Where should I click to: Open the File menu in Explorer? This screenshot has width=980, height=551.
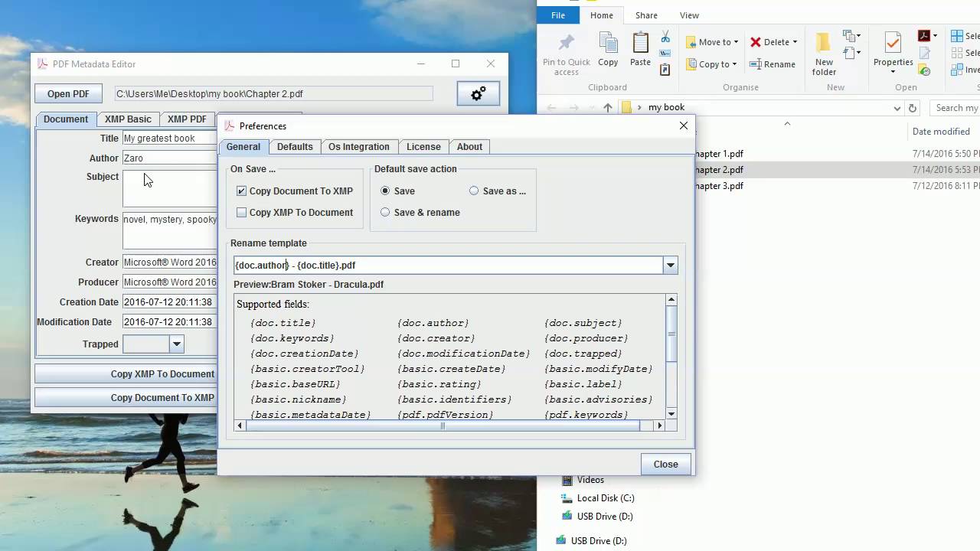(558, 15)
